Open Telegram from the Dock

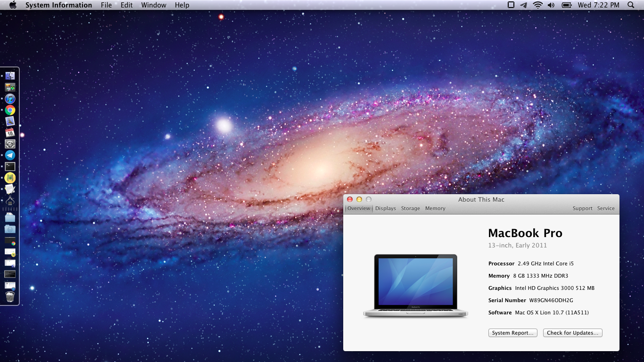(x=10, y=155)
